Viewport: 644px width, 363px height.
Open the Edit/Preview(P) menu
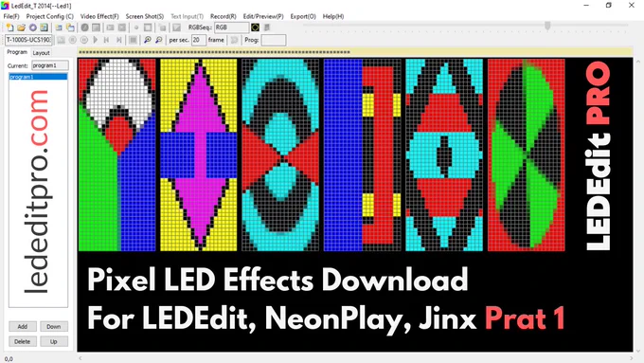tap(263, 16)
